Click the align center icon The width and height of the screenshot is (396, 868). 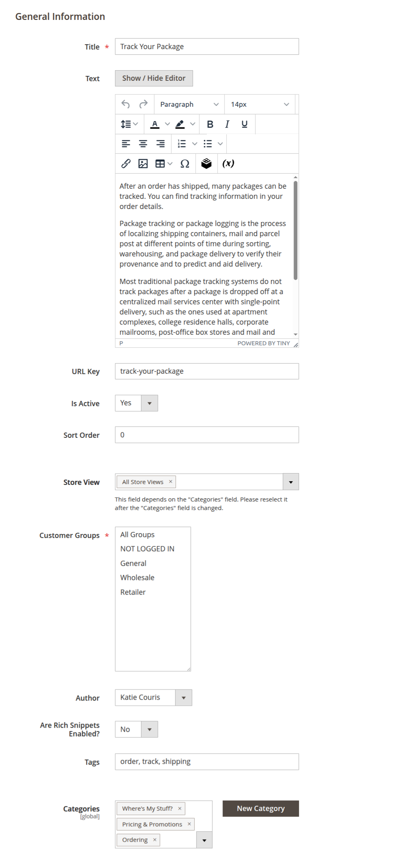pos(143,143)
